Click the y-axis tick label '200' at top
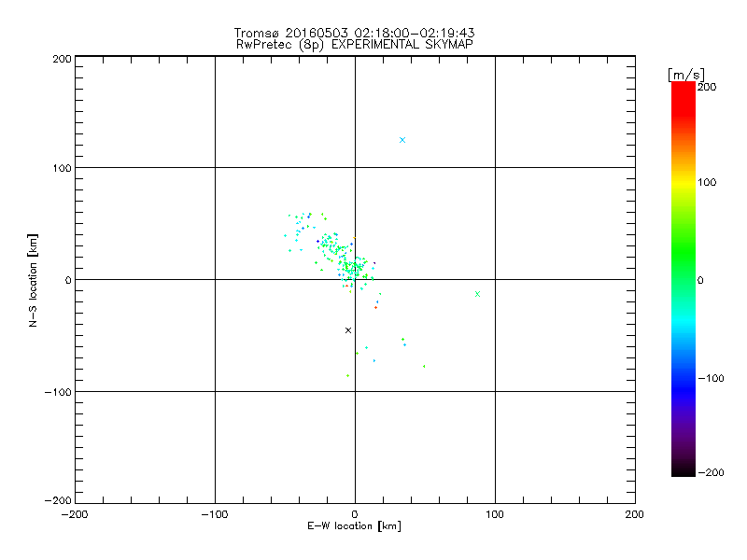 tap(62, 59)
